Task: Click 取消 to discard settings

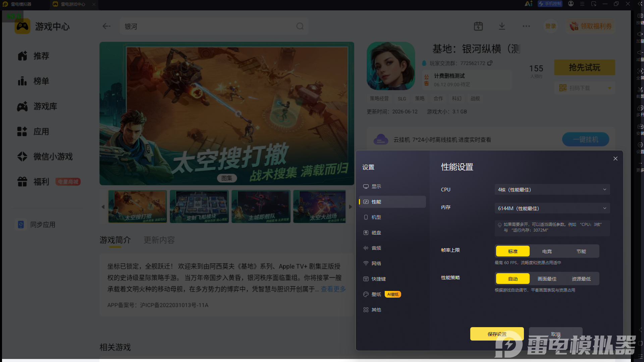Action: (x=556, y=334)
